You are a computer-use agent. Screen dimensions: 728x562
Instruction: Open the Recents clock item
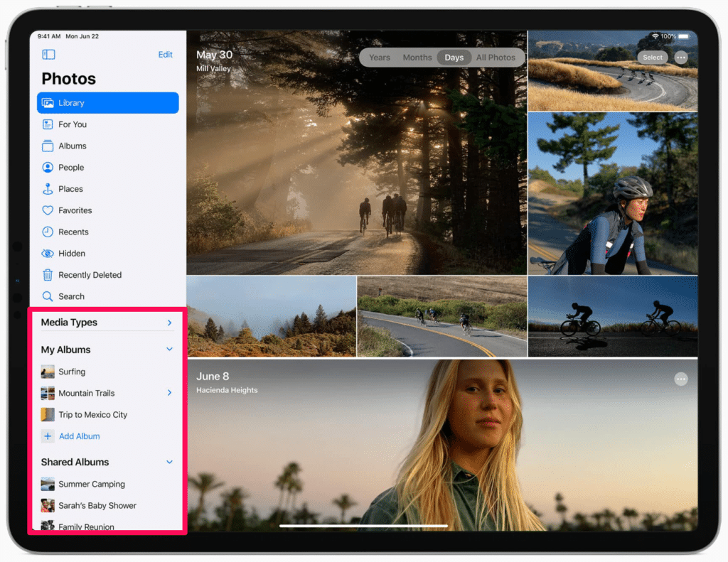coord(73,232)
